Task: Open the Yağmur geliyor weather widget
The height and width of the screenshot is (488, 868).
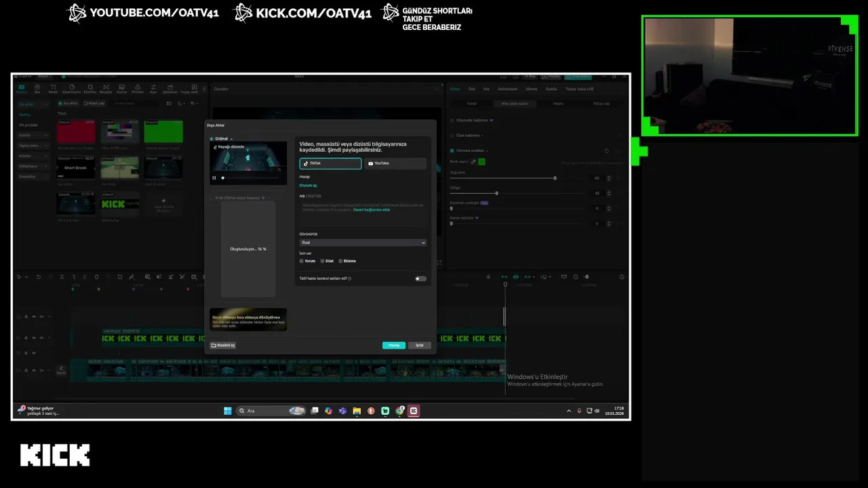Action: click(39, 411)
